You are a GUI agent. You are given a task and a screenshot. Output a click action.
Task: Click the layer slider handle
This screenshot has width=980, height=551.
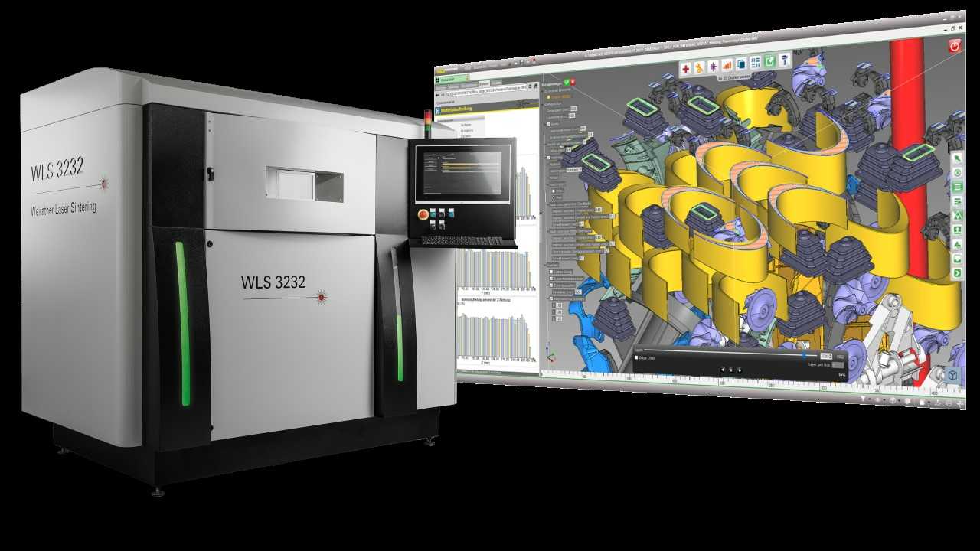click(x=804, y=355)
